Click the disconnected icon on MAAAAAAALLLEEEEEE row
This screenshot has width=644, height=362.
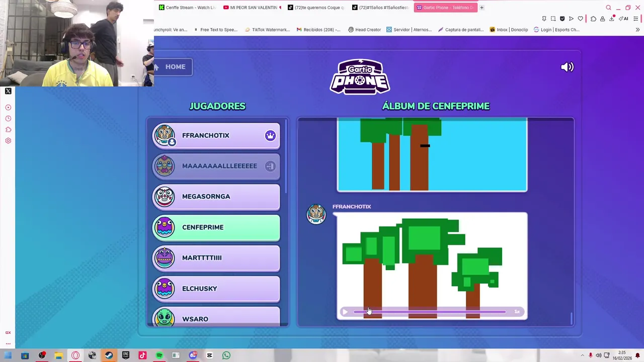coord(270,166)
